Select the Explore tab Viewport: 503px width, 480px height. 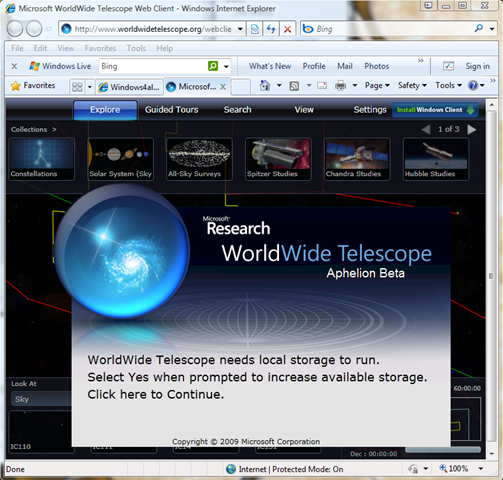tap(105, 110)
